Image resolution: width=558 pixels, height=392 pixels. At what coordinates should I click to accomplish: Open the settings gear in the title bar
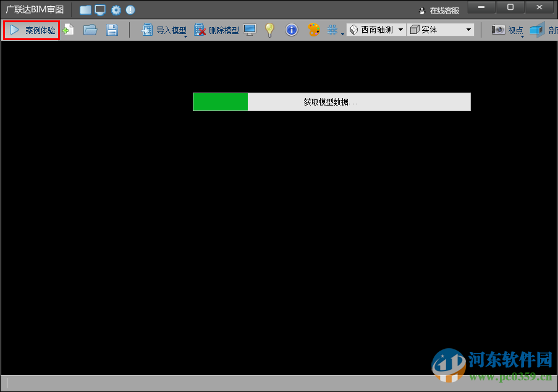tap(116, 9)
